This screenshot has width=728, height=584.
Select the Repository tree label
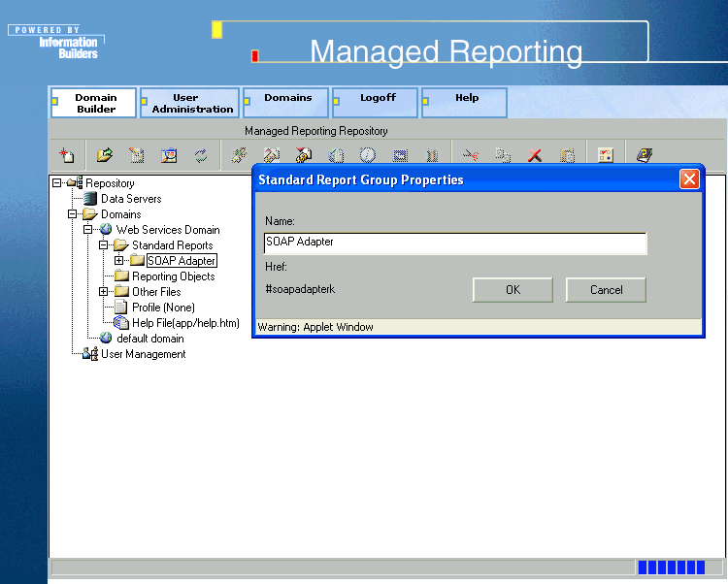[x=110, y=183]
